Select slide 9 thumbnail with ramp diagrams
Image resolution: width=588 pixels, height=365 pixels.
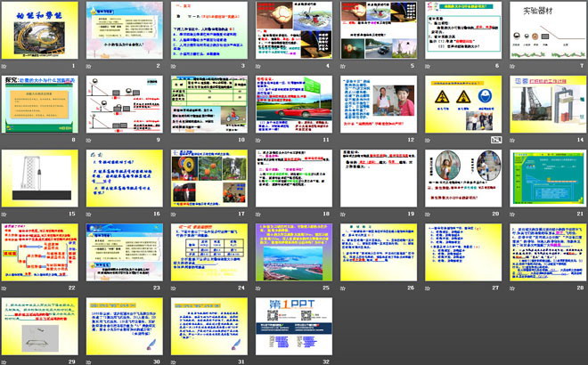[x=125, y=104]
